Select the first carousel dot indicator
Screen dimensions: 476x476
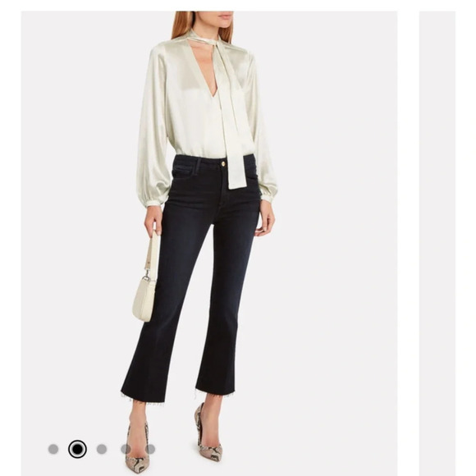[x=53, y=449]
